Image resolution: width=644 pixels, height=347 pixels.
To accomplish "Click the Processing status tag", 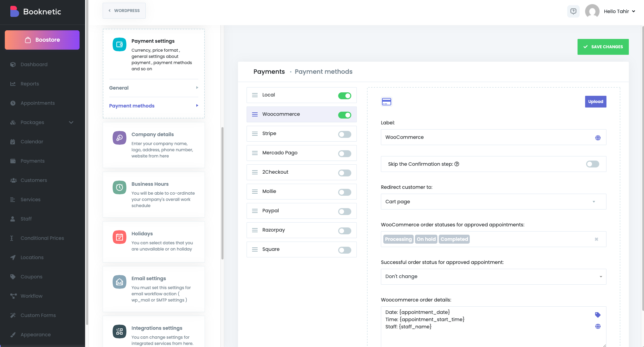I will point(398,239).
